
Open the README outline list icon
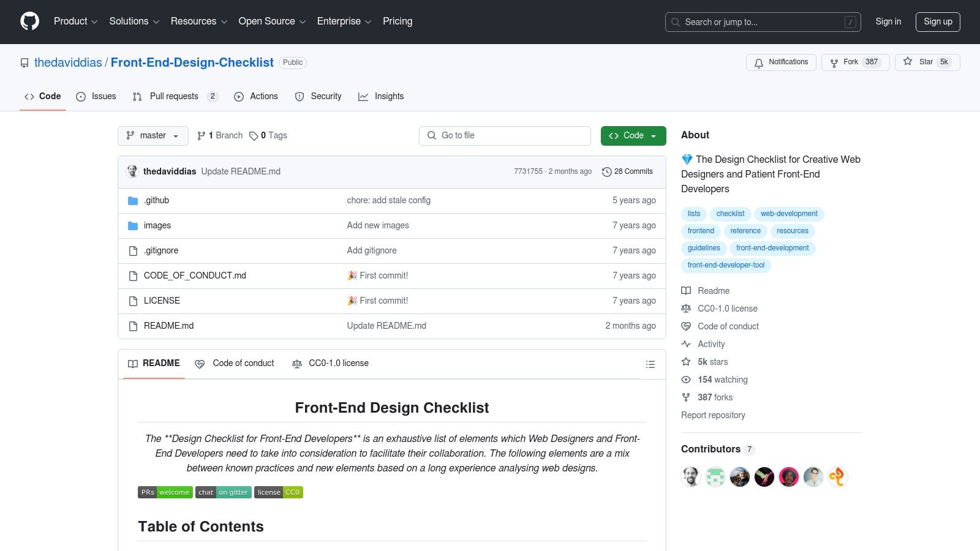[650, 364]
